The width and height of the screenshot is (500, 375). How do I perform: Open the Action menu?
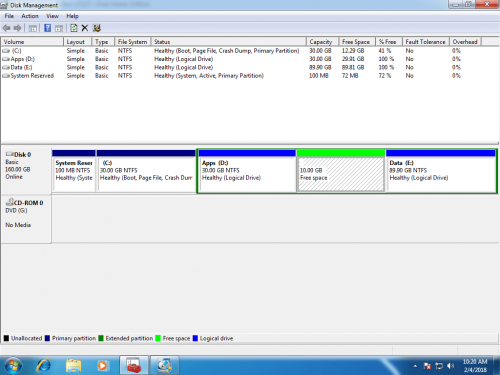[30, 16]
